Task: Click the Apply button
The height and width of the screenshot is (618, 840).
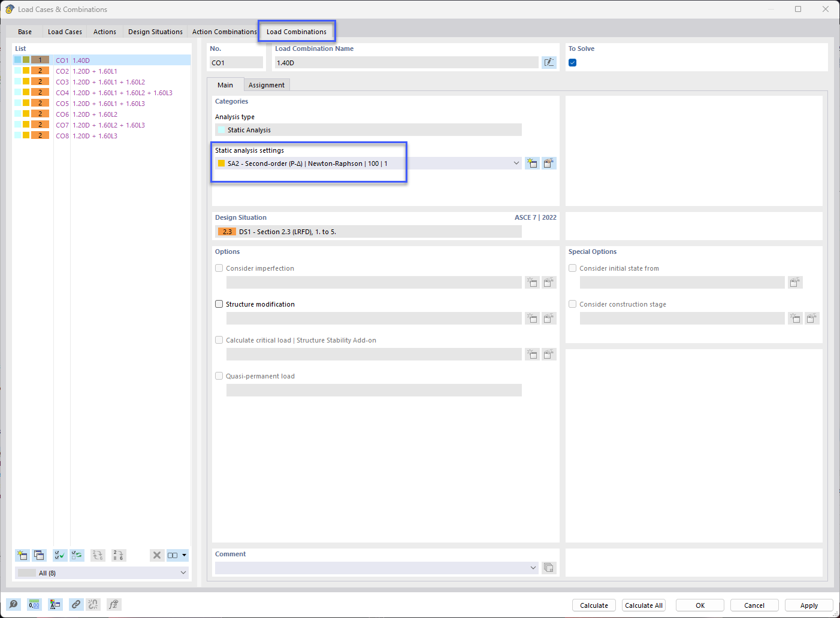Action: pyautogui.click(x=809, y=605)
